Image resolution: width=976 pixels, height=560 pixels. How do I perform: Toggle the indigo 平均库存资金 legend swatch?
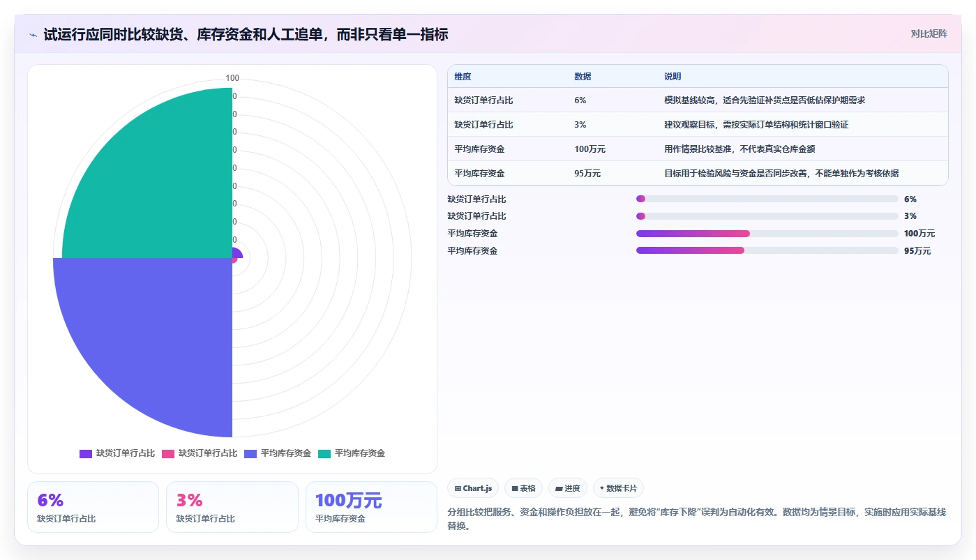[x=250, y=453]
